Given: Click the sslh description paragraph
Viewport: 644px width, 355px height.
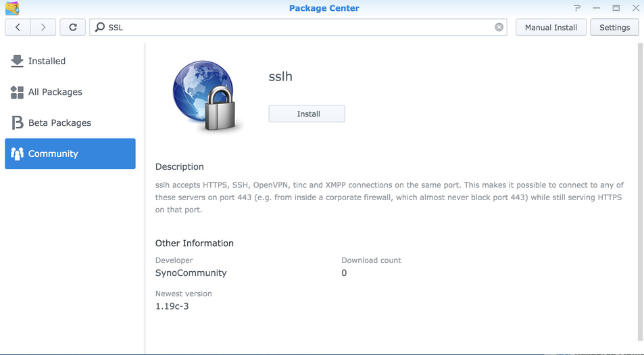Looking at the screenshot, I should click(389, 197).
